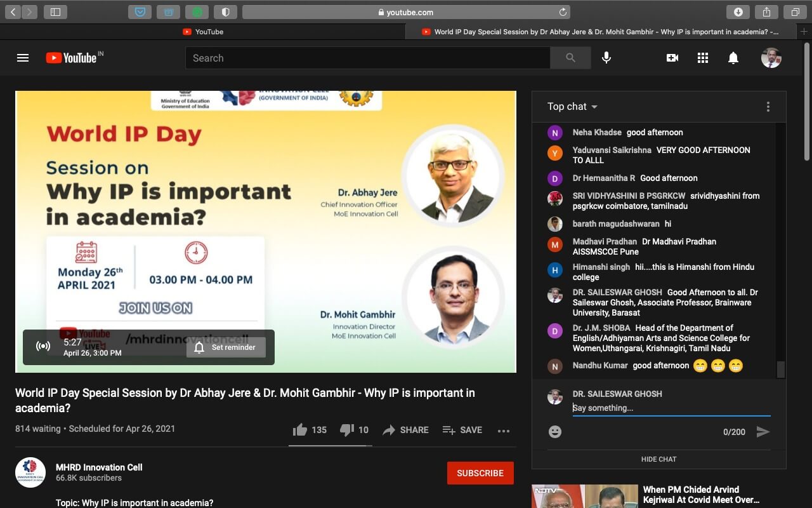812x508 pixels.
Task: Open the chat options three-dot menu
Action: point(768,107)
